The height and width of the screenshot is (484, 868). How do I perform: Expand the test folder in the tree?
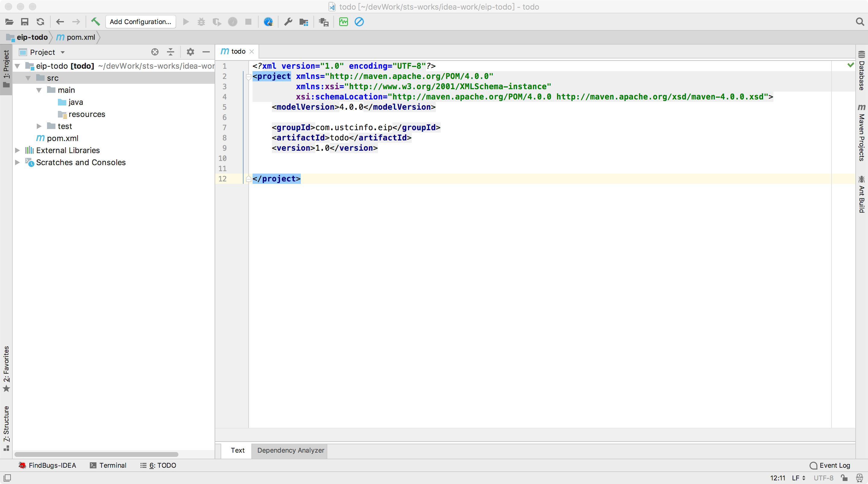[x=39, y=126]
